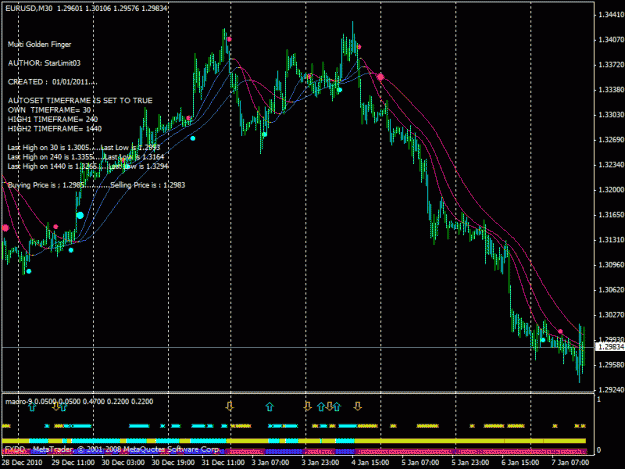The image size is (625, 469).
Task: Click the 'Buying Price is : 1.2985' text
Action: point(46,185)
